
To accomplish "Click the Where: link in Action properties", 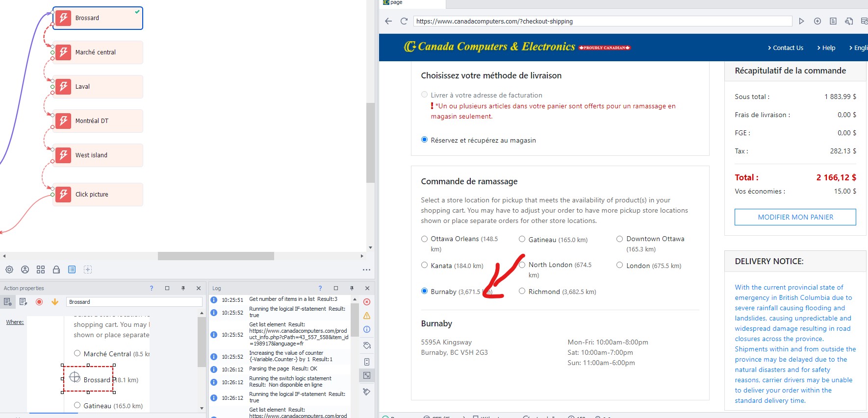I will tap(15, 322).
